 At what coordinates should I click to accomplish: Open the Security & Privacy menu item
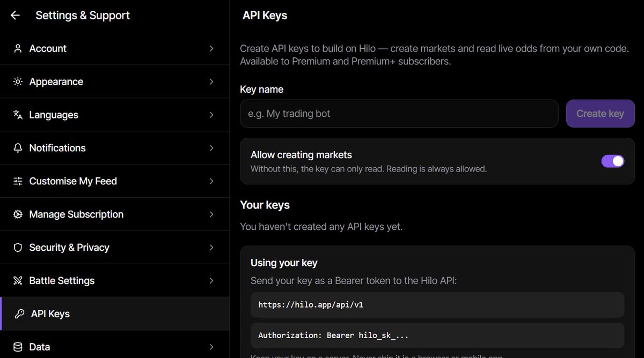[114, 248]
